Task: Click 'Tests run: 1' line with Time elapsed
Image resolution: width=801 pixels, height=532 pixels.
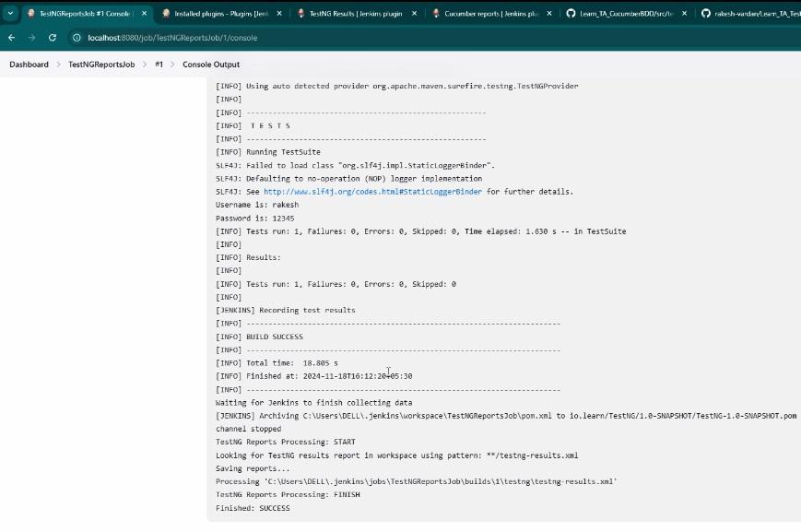Action: [x=420, y=231]
